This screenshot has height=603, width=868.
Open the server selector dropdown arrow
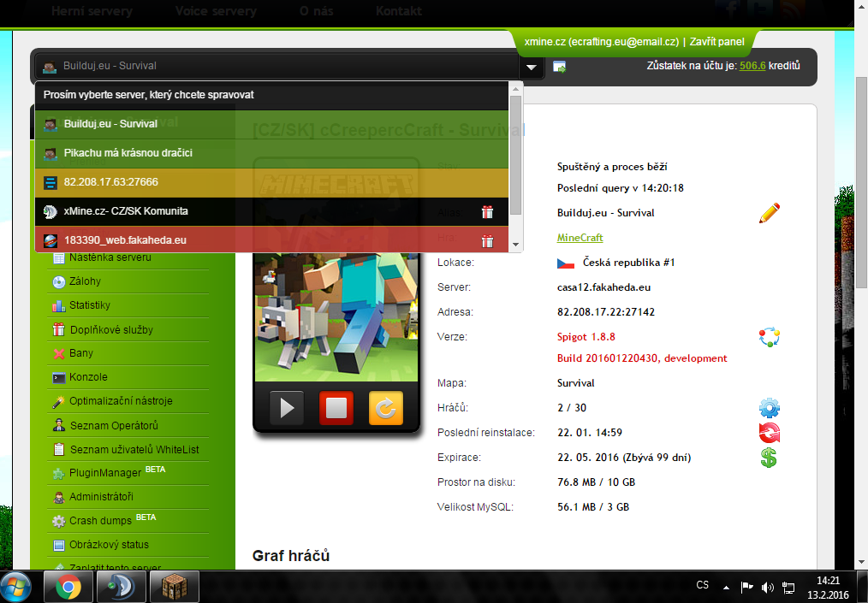[532, 67]
